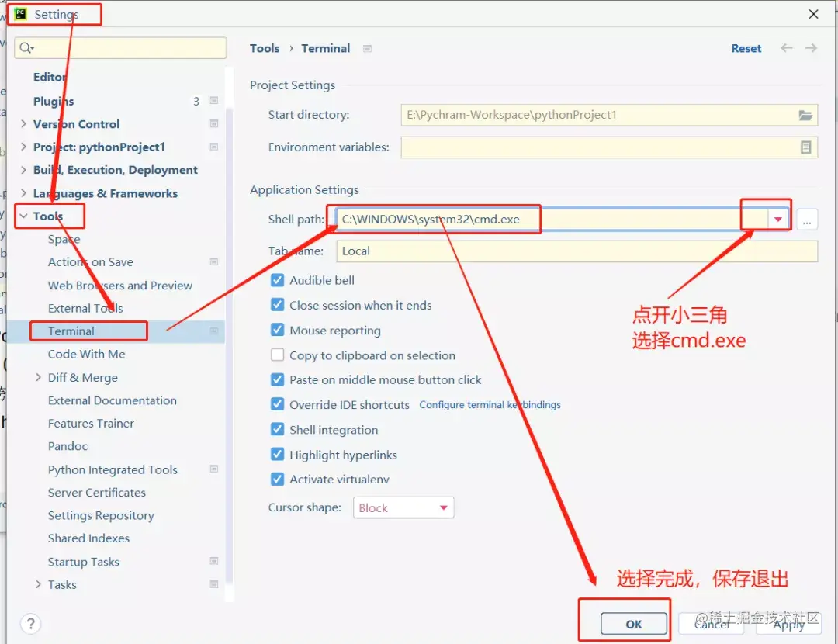This screenshot has height=644, width=838.
Task: Toggle Activate virtualenv checkbox
Action: coord(277,479)
